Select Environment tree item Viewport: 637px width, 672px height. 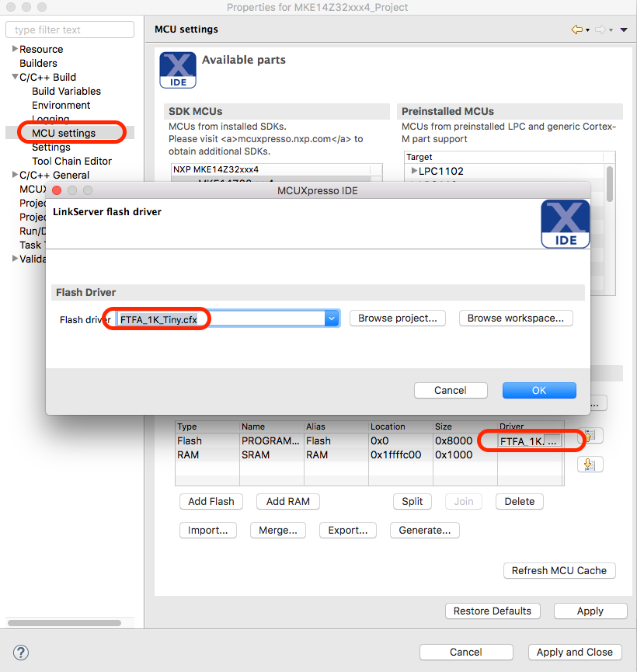(61, 106)
